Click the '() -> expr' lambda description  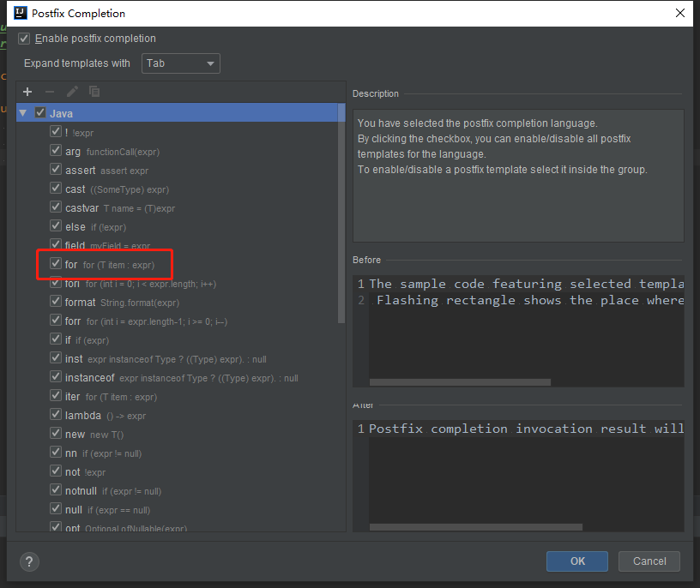tap(126, 416)
